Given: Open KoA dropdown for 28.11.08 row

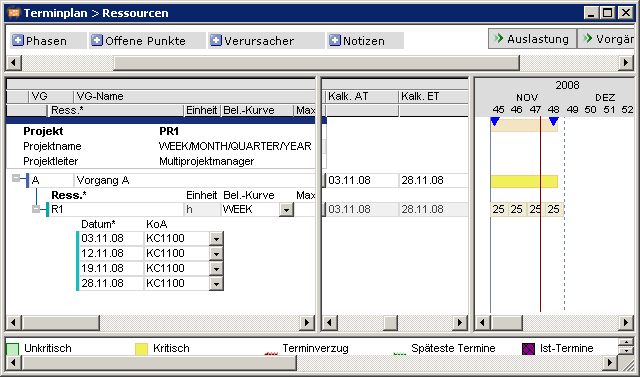Looking at the screenshot, I should point(216,284).
